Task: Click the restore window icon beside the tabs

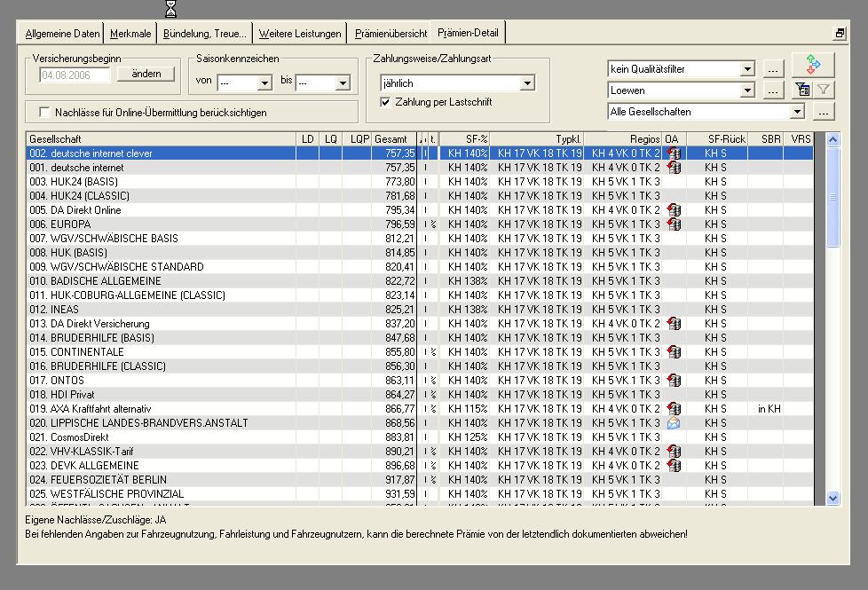Action: 839,34
